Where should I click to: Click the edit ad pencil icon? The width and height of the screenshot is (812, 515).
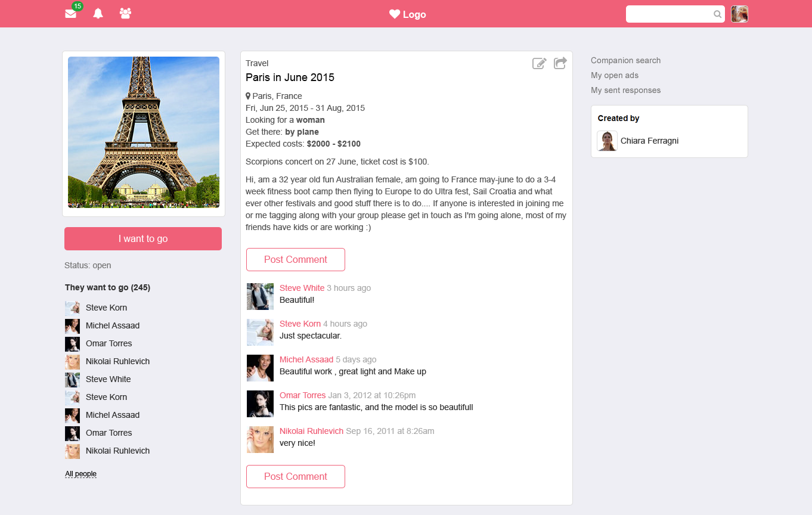click(x=539, y=63)
